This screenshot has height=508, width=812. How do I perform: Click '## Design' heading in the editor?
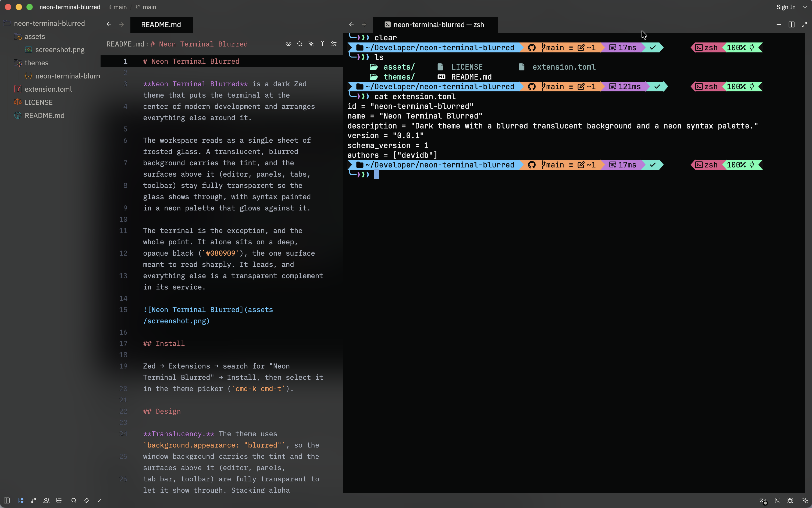[162, 411]
